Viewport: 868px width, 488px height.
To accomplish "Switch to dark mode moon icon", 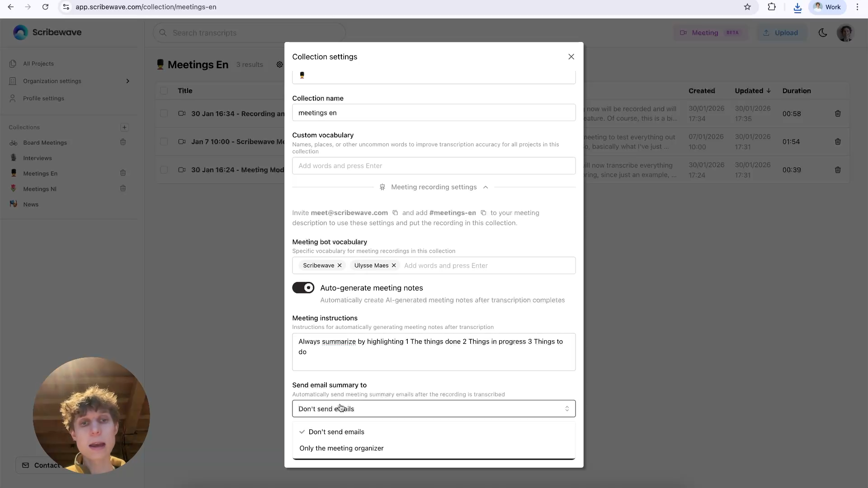I will pyautogui.click(x=822, y=33).
